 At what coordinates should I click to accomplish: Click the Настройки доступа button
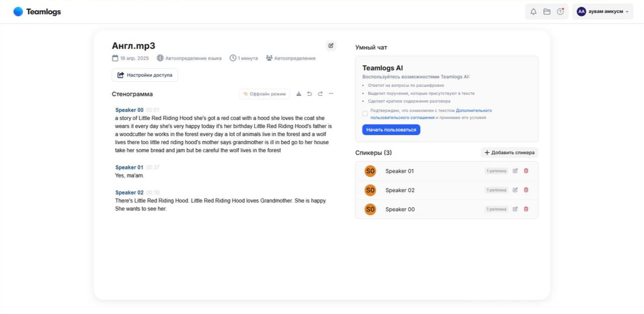(x=145, y=75)
